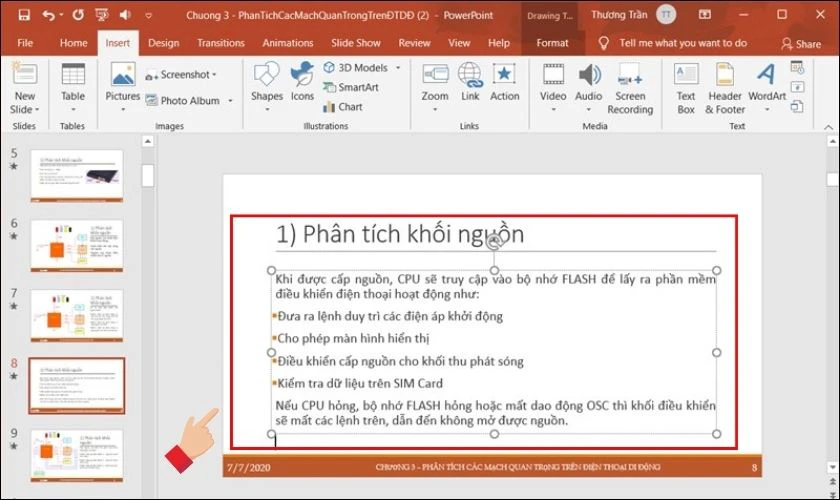Select slide 7 thumbnail
The image size is (840, 500).
pyautogui.click(x=77, y=316)
